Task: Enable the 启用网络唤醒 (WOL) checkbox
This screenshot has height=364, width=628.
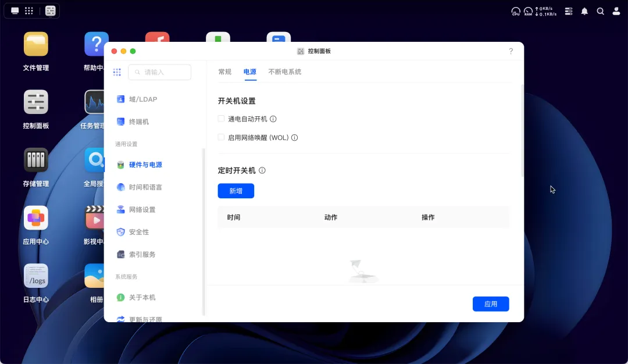Action: click(221, 137)
